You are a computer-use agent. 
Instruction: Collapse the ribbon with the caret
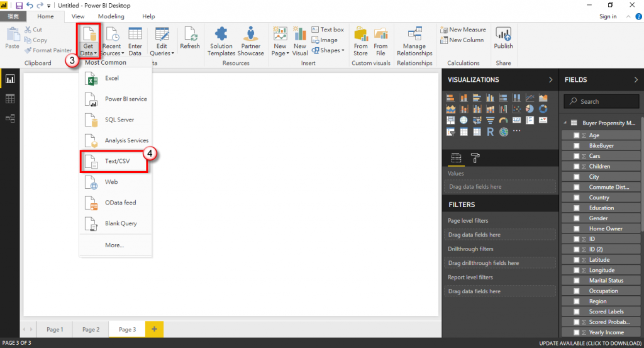[x=628, y=16]
